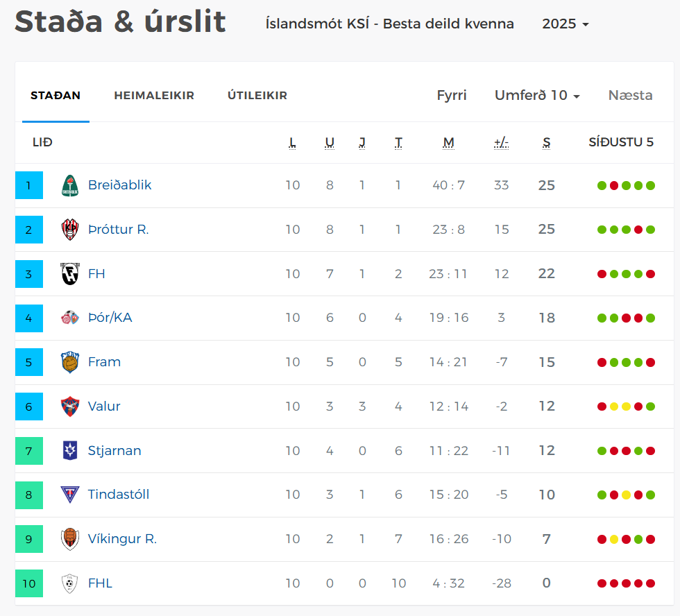
Task: Click the Þór/KA team crest
Action: [70, 318]
